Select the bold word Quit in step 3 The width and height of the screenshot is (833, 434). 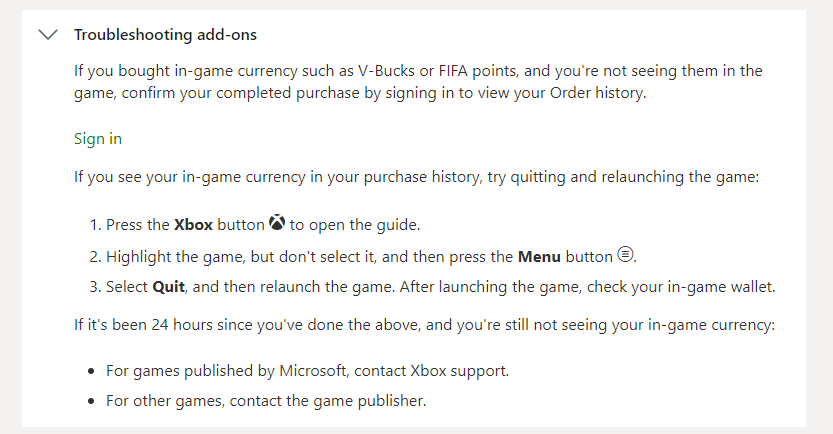tap(168, 287)
